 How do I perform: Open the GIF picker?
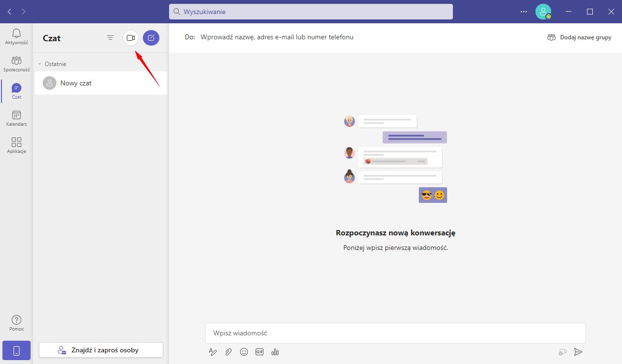point(259,352)
